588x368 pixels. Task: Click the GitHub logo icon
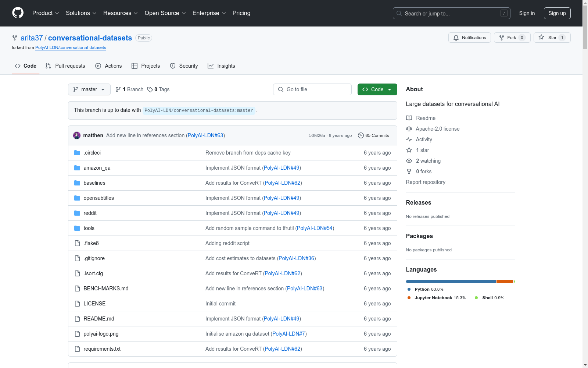click(x=18, y=13)
